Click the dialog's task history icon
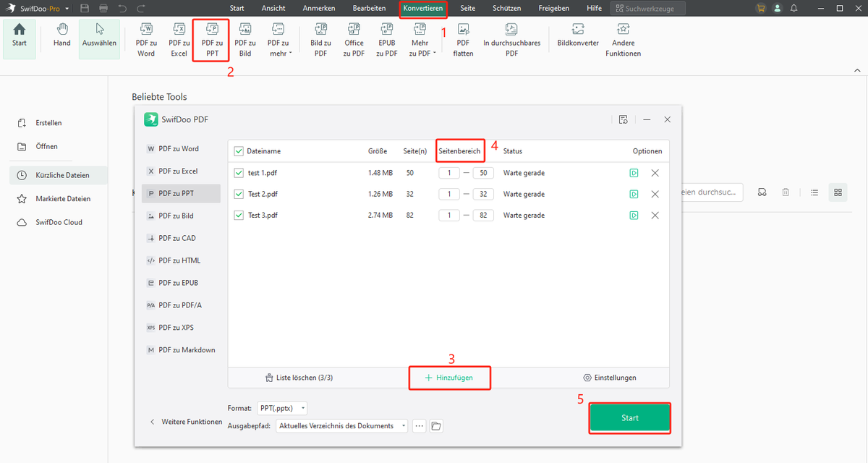Screen dimensions: 868x463 point(624,119)
